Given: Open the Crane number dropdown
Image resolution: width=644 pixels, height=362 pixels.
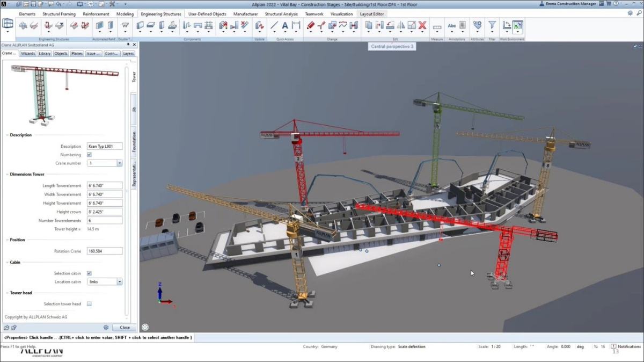Looking at the screenshot, I should tap(119, 163).
